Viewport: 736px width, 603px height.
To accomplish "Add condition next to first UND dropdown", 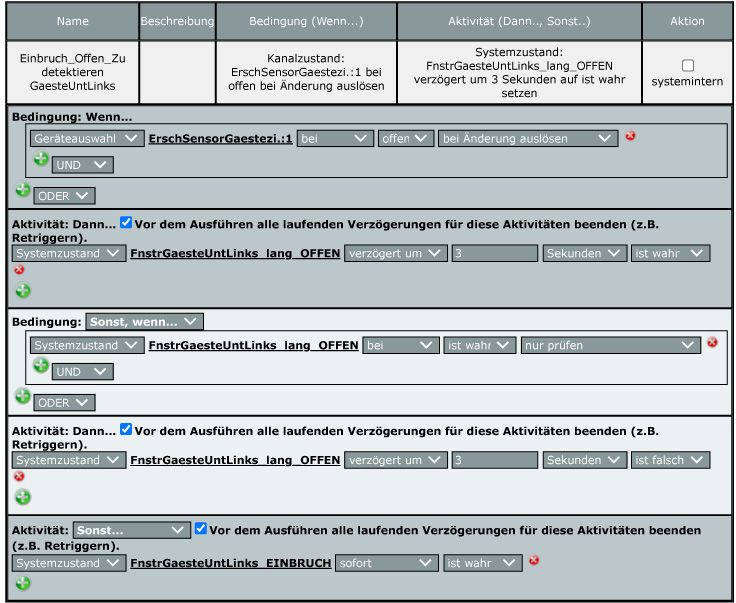I will coord(41,159).
